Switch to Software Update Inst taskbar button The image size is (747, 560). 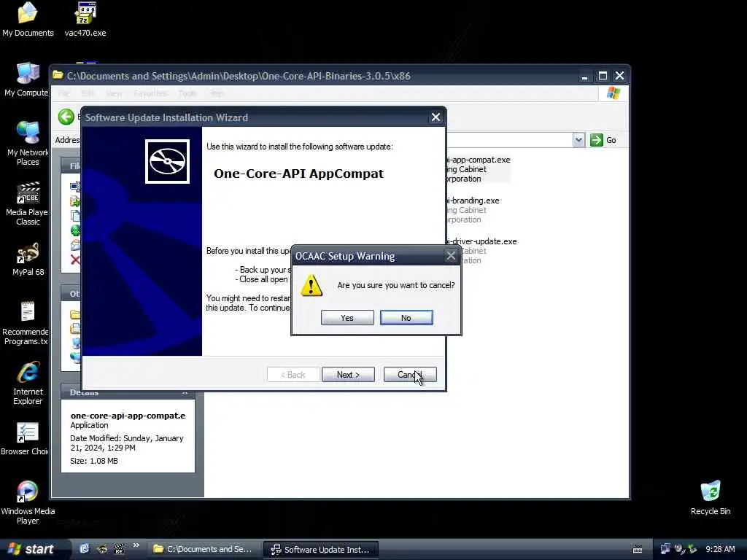(321, 550)
